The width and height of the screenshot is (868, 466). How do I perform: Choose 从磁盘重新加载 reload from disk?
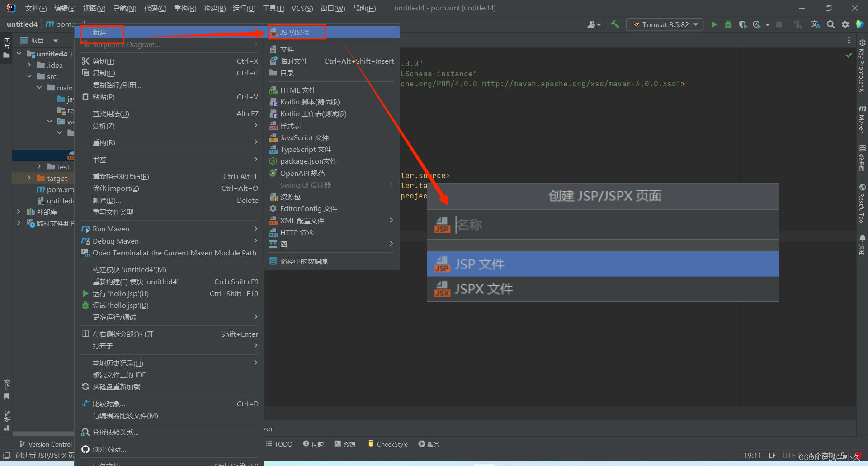[169, 386]
